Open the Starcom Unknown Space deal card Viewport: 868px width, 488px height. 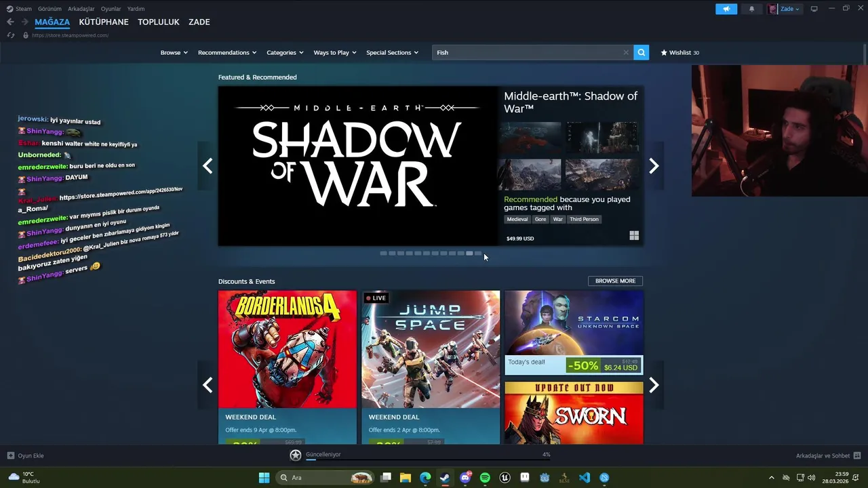pyautogui.click(x=574, y=333)
